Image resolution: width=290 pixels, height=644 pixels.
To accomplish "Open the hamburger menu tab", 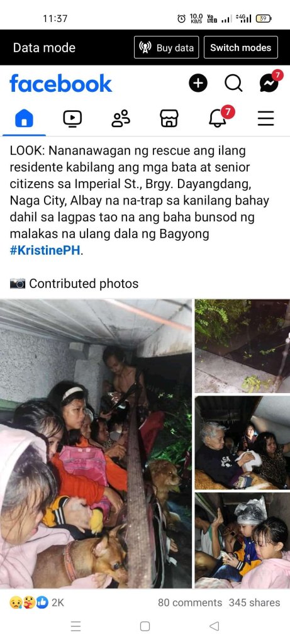I will coord(265,119).
